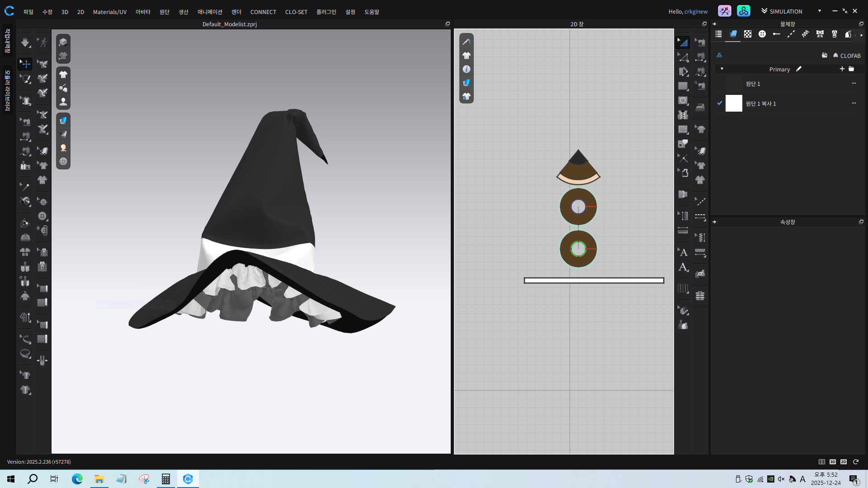Open the SIMULATION mode dropdown

[x=819, y=11]
